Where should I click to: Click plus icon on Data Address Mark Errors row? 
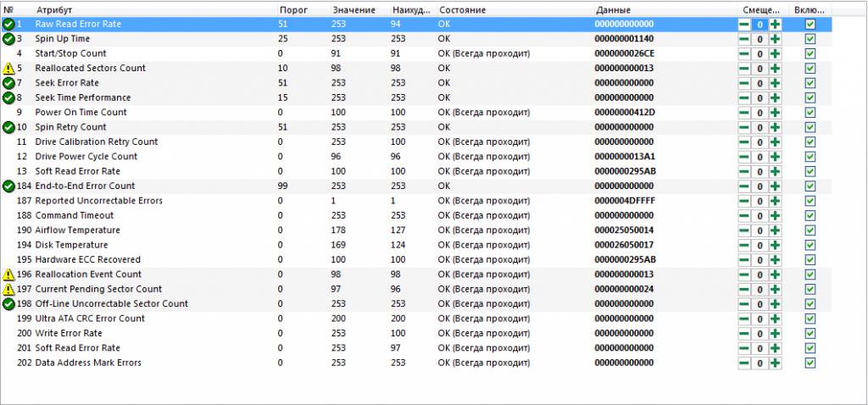(x=776, y=363)
